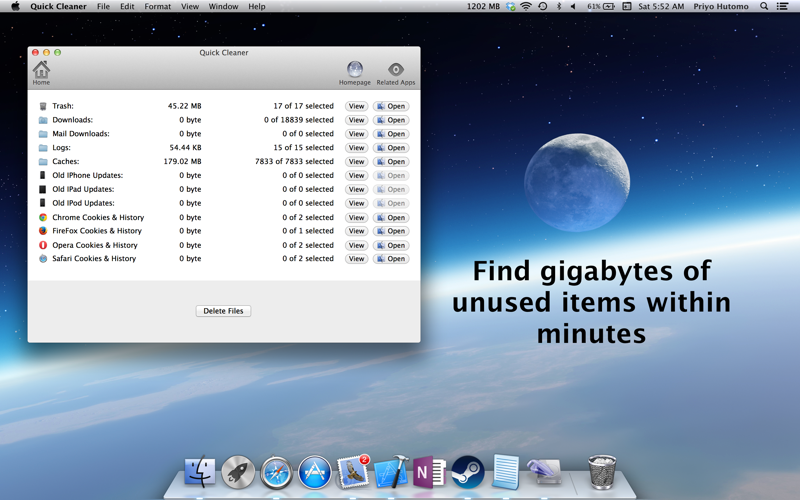Click the Old iPhone Updates device icon
Image resolution: width=800 pixels, height=500 pixels.
43,175
